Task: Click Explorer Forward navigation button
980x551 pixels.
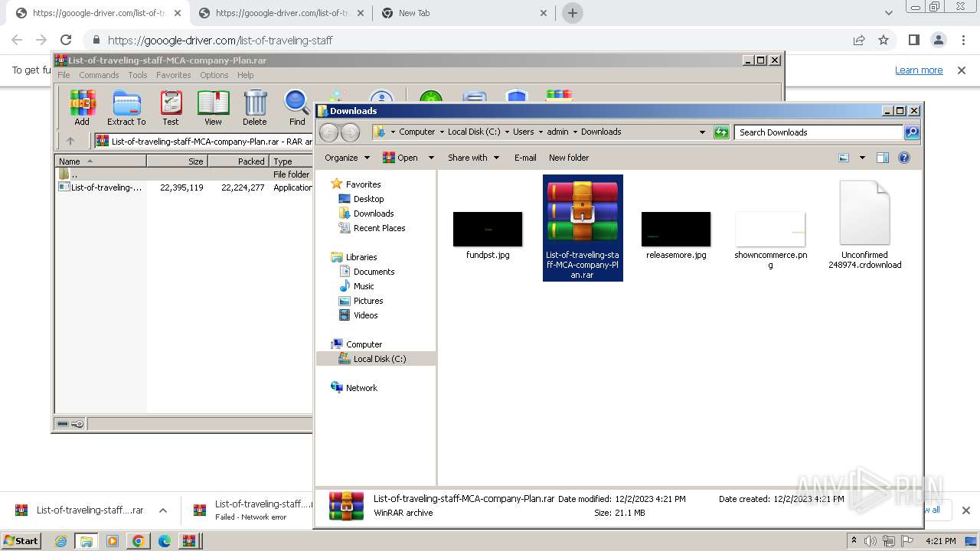Action: click(350, 132)
